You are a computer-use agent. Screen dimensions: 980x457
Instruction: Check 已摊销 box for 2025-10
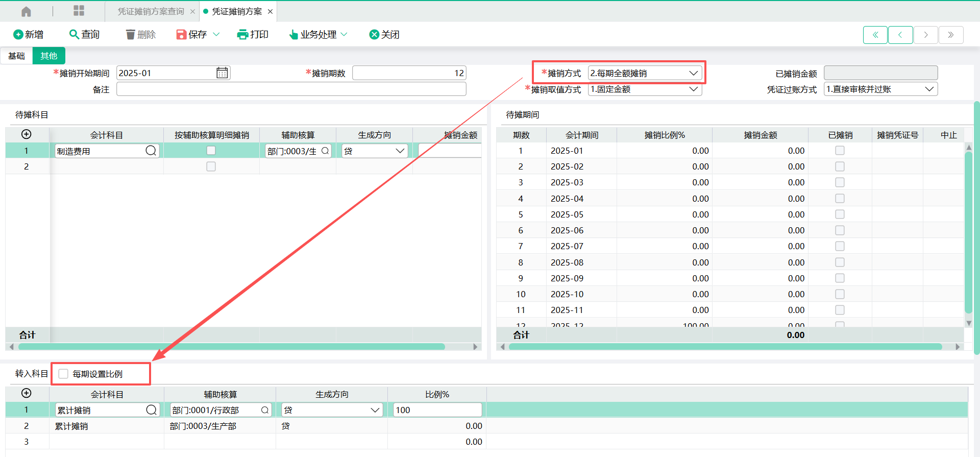tap(840, 294)
